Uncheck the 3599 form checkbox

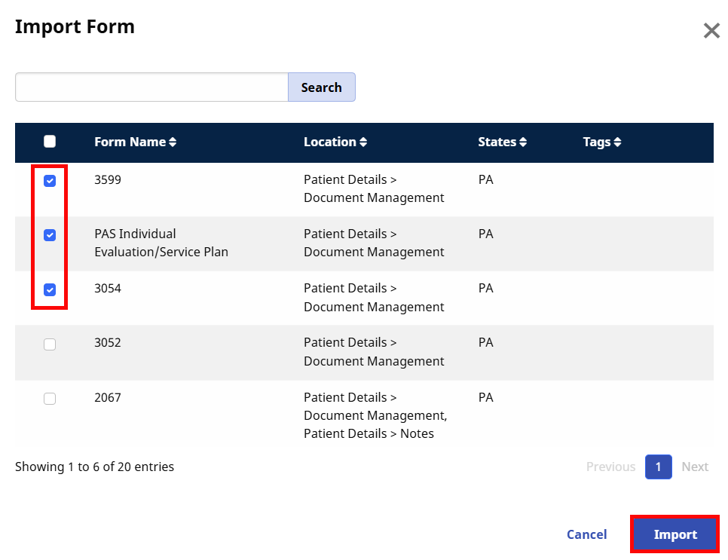[50, 180]
